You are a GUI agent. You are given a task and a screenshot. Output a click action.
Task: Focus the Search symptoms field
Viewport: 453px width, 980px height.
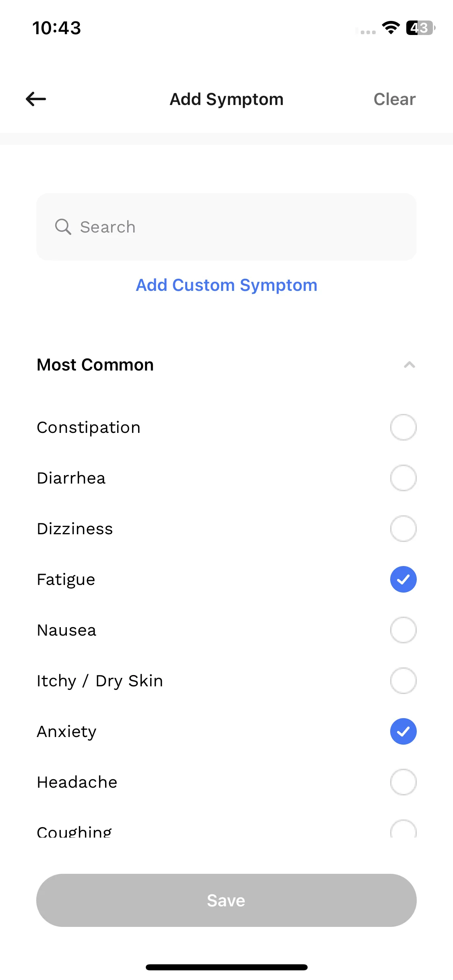[226, 227]
